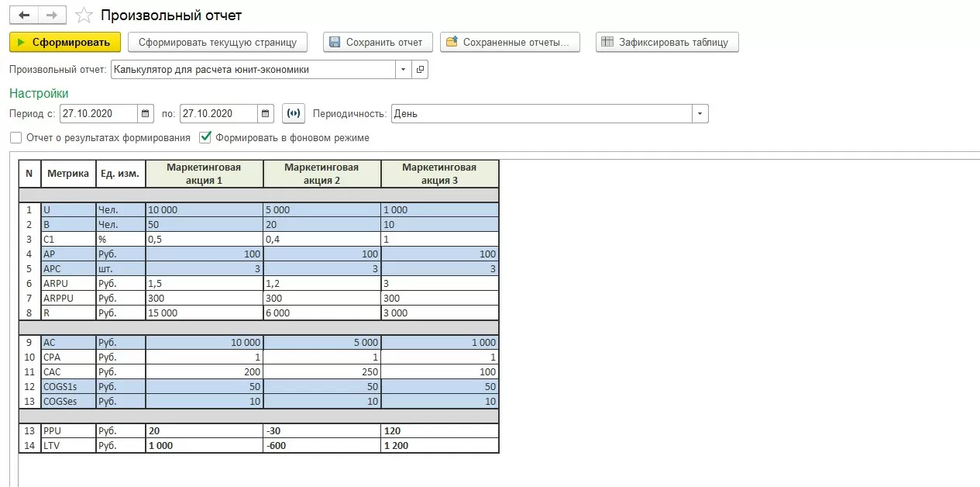Image resolution: width=980 pixels, height=487 pixels.
Task: Select Маркетинговая акция 3 column header
Action: [439, 174]
